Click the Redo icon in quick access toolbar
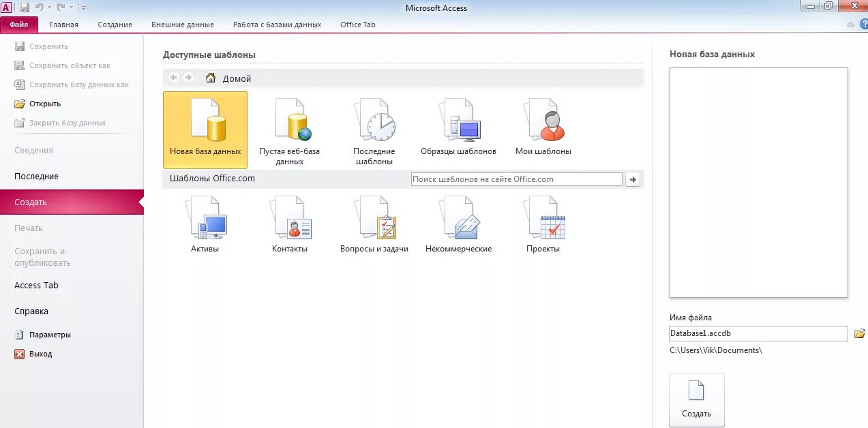The image size is (868, 428). pos(60,7)
